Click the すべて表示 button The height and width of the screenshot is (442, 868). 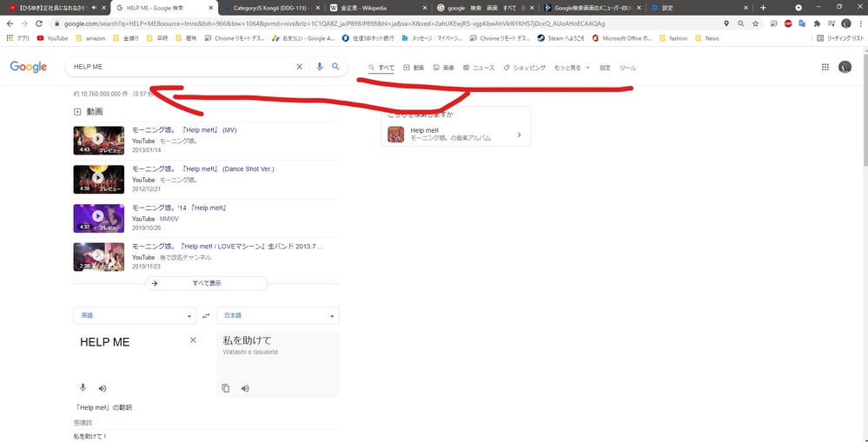207,283
